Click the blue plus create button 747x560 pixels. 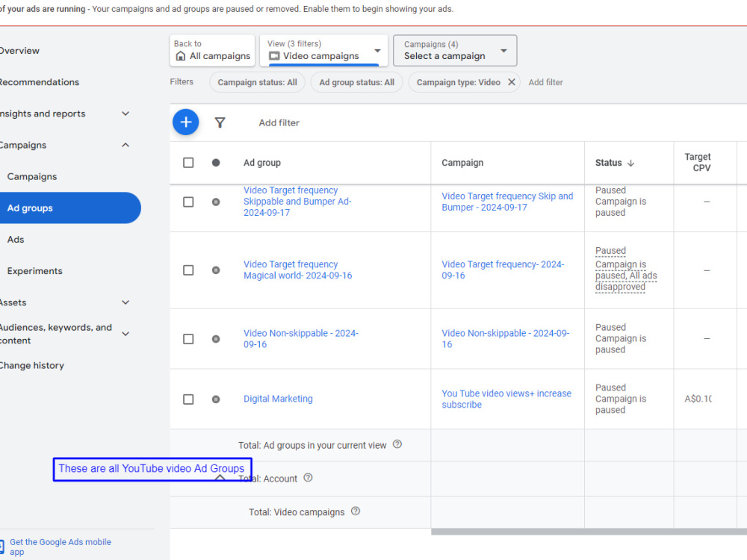click(186, 122)
